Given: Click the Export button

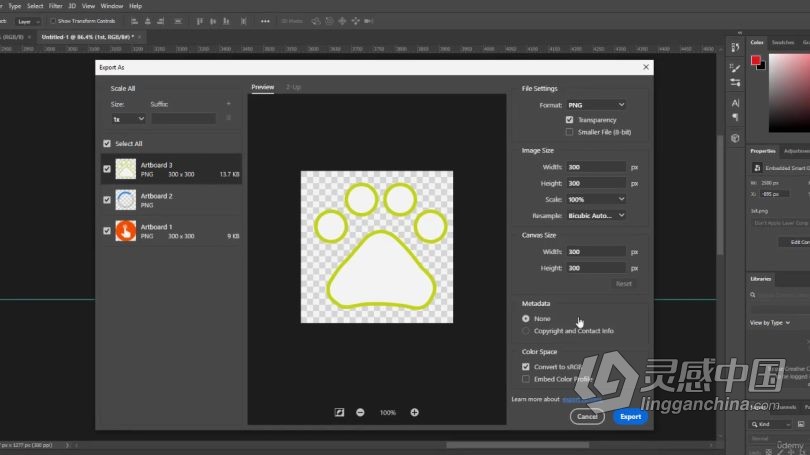Looking at the screenshot, I should point(630,417).
